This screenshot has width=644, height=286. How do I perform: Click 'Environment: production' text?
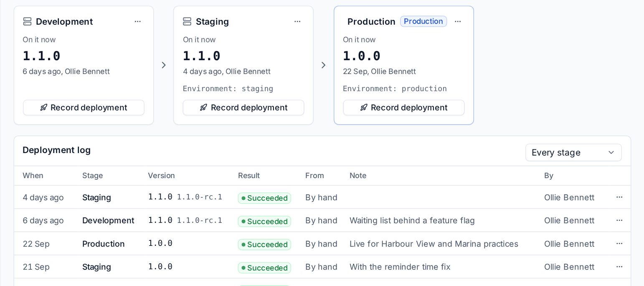pyautogui.click(x=395, y=89)
